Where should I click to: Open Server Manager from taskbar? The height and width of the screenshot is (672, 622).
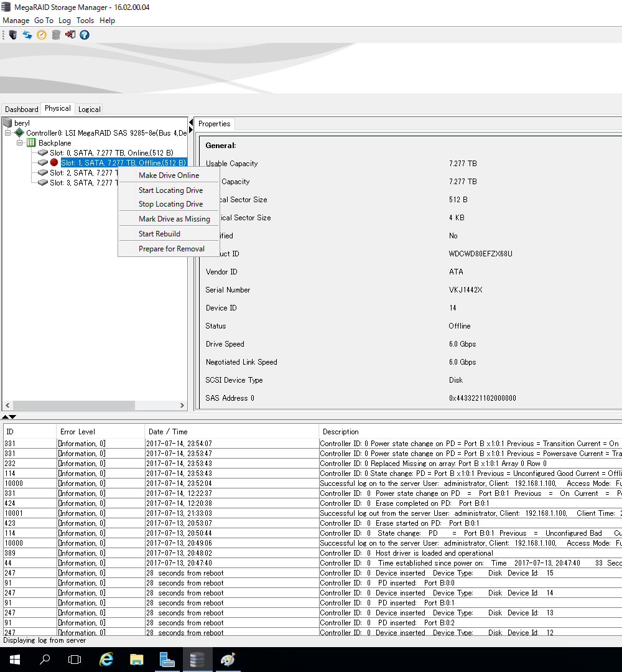[x=167, y=660]
